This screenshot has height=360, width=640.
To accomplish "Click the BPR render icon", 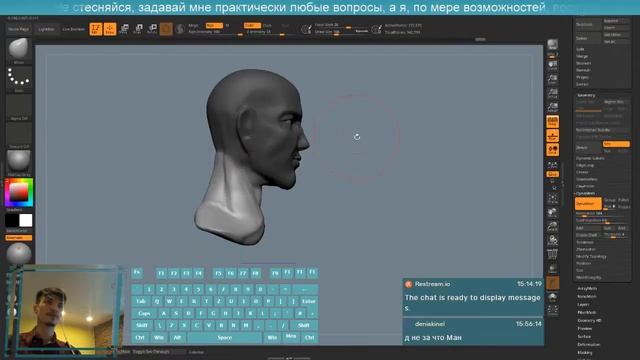I will point(553,45).
